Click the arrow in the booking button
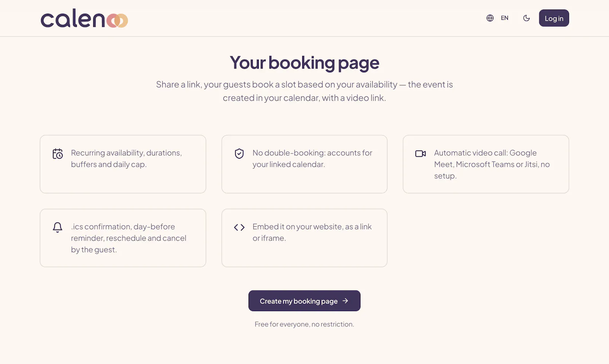Screen dimensions: 609x364 pos(345,301)
